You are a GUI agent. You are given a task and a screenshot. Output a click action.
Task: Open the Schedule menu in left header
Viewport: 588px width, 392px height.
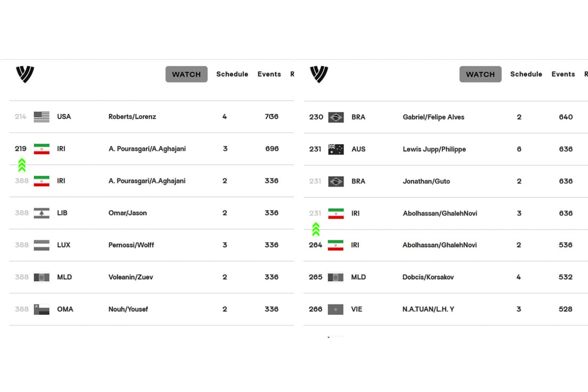click(x=232, y=74)
